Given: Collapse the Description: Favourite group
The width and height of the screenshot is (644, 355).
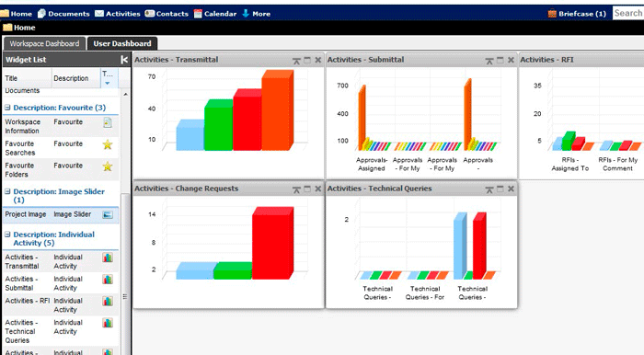Looking at the screenshot, I should [x=7, y=108].
